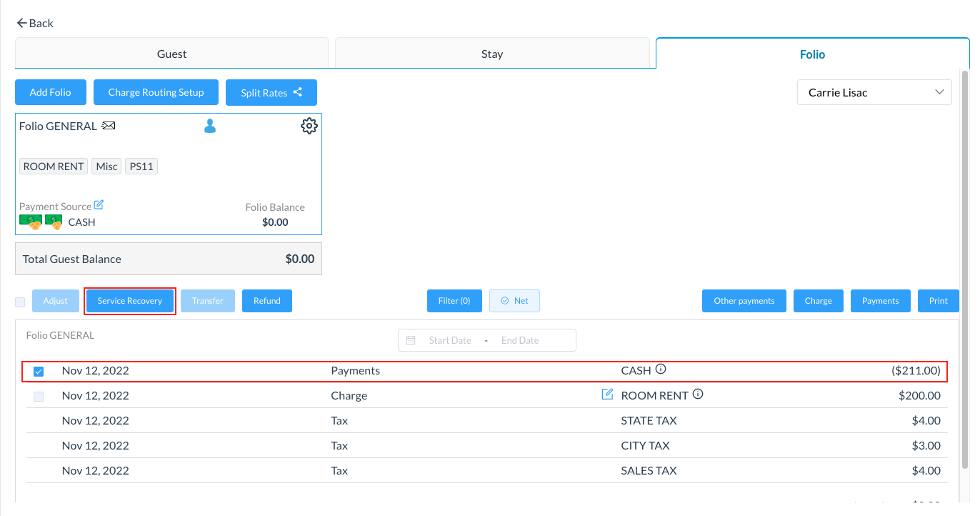
Task: Click the Refund button
Action: (266, 301)
